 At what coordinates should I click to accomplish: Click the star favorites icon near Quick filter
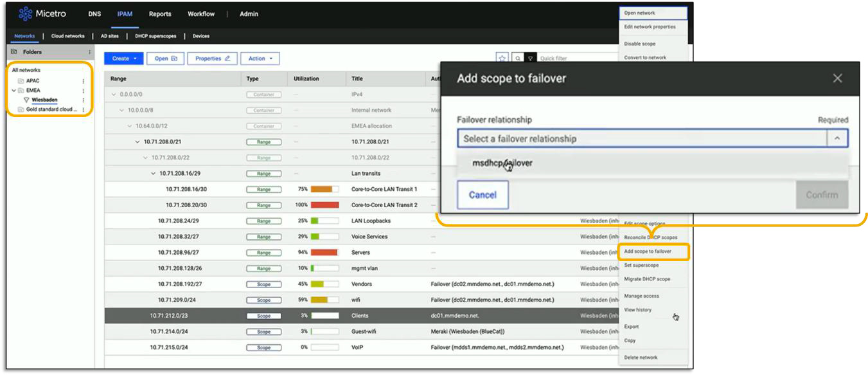[x=502, y=57]
